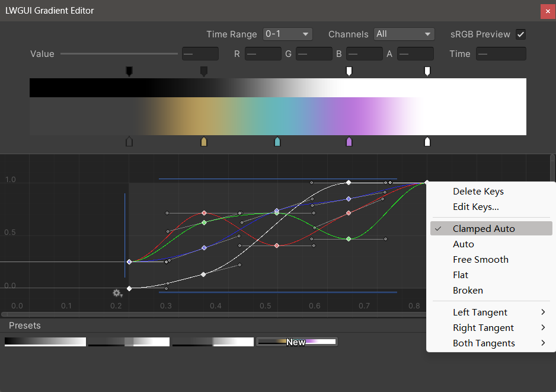The width and height of the screenshot is (556, 392).
Task: Set tangent mode to Free Smooth
Action: [480, 259]
